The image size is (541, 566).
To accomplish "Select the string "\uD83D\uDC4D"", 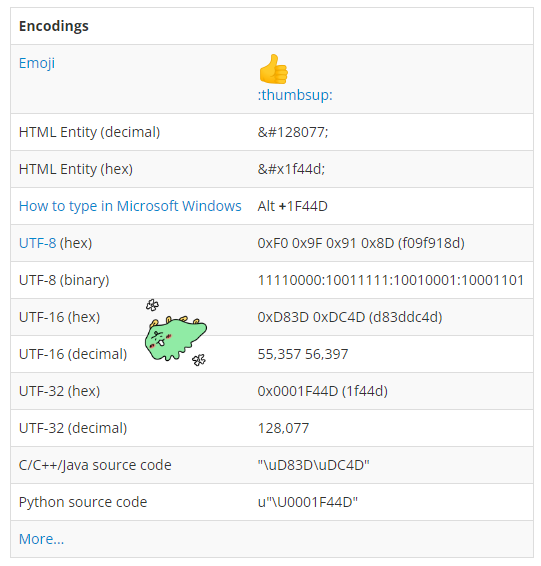I will tap(313, 465).
